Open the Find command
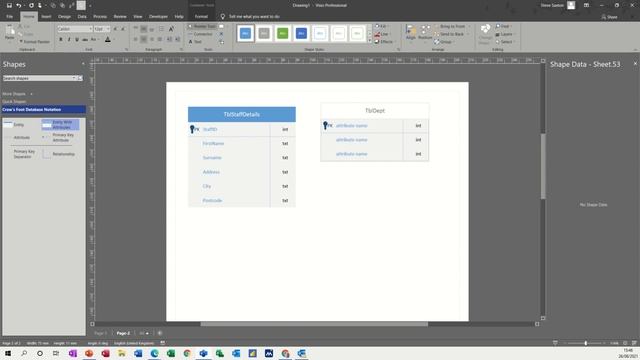Viewport: 640px width, 360px height. [502, 26]
